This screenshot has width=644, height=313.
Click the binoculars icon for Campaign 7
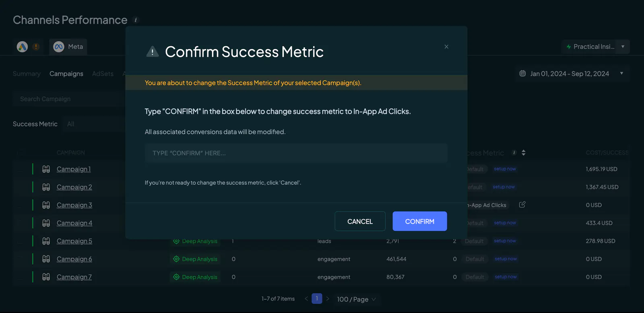point(46,277)
